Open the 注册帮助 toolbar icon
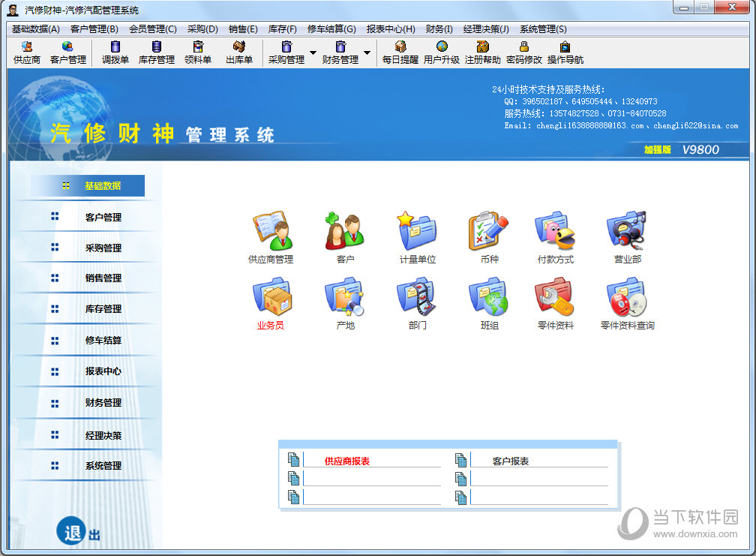This screenshot has height=556, width=756. tap(483, 53)
